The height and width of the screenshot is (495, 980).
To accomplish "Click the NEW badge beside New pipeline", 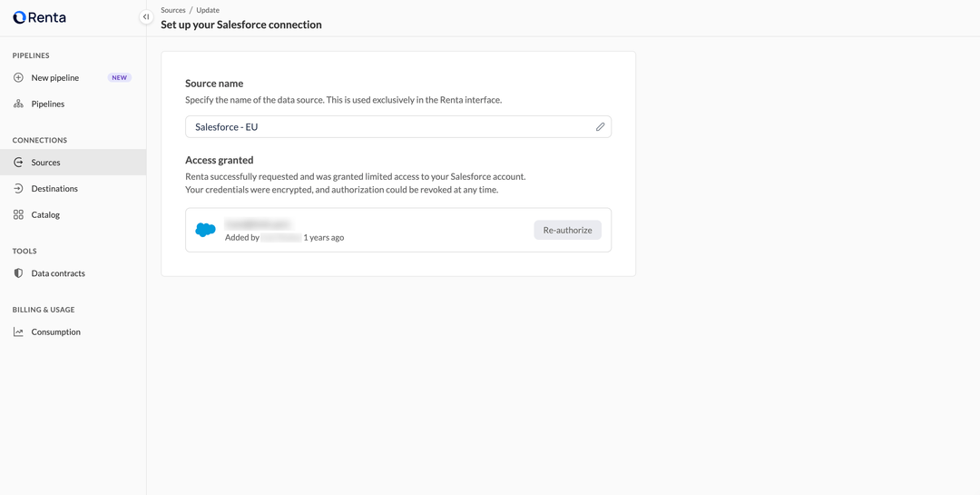I will (x=120, y=77).
